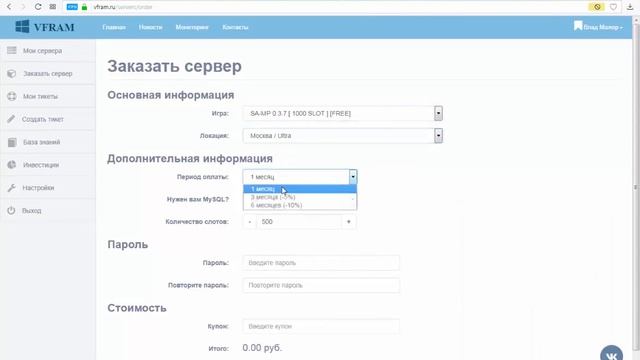This screenshot has width=640, height=360.
Task: Click the Мои тикеты lifebuoy icon
Action: (11, 96)
